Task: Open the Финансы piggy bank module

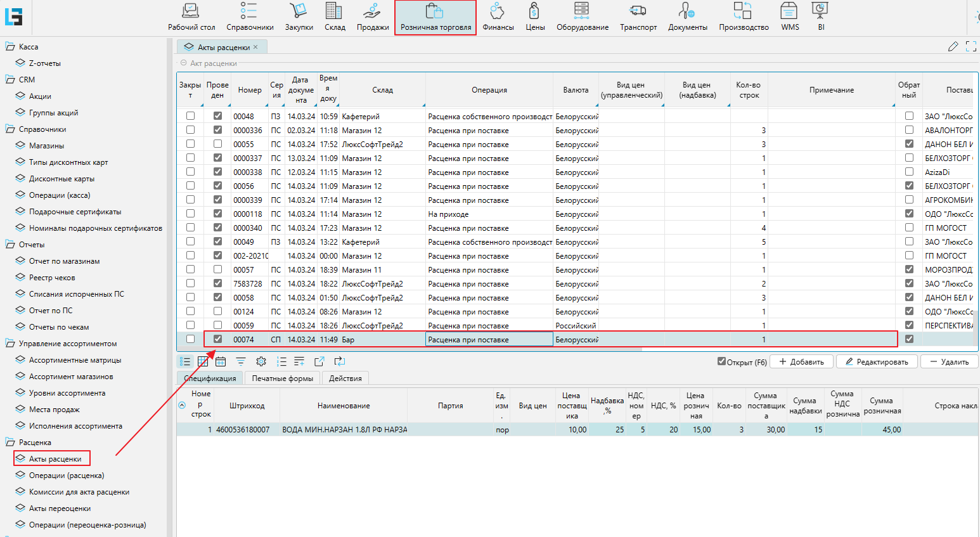Action: click(498, 17)
